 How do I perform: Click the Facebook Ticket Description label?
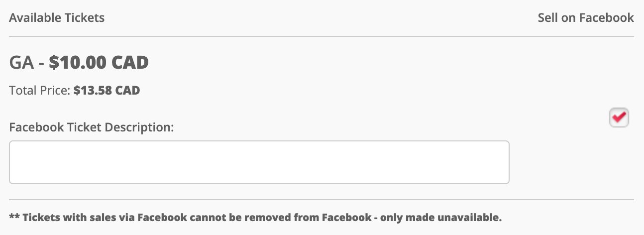[x=92, y=127]
